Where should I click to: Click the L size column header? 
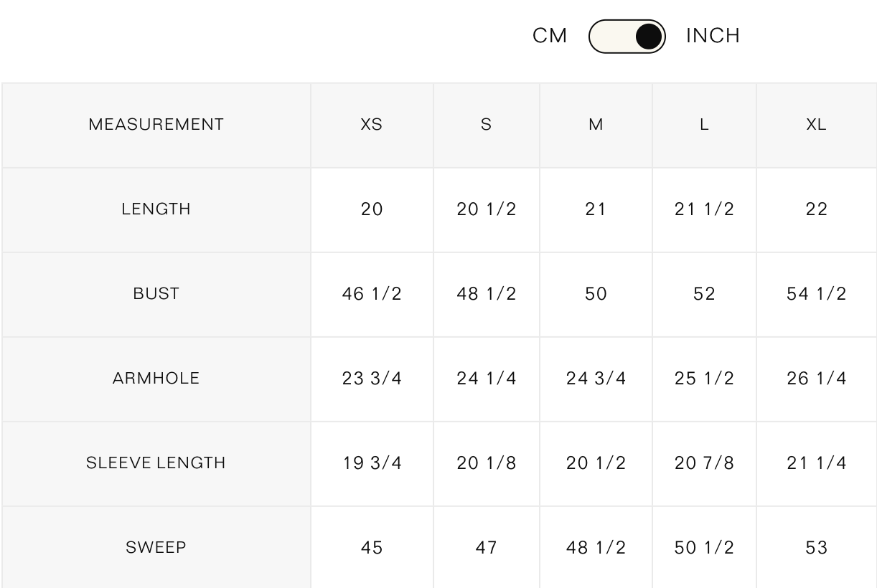[x=704, y=125]
